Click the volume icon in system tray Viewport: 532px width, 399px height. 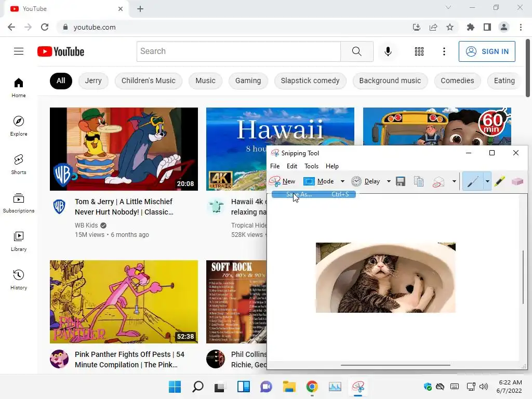tap(484, 387)
